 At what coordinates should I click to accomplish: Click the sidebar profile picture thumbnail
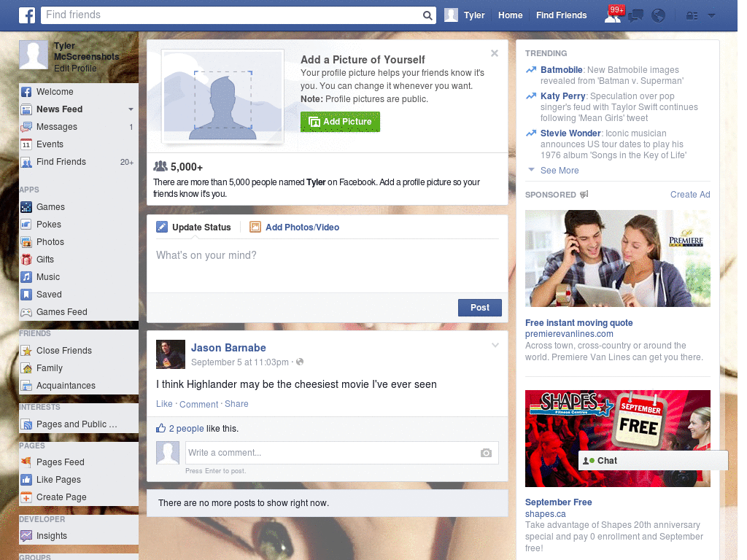[x=34, y=55]
